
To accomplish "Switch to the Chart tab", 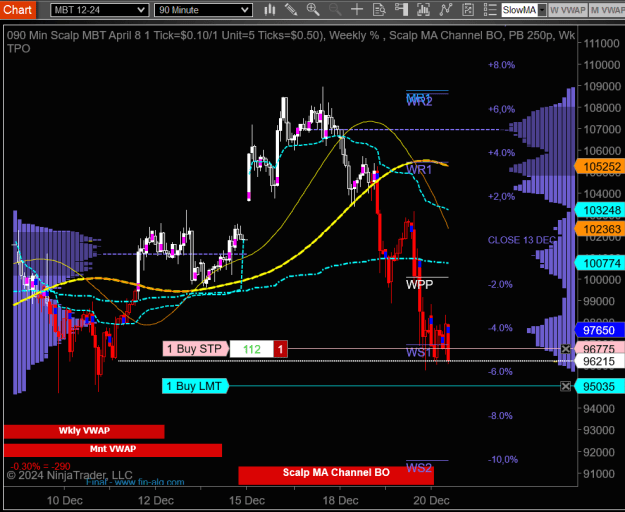I will pos(18,10).
